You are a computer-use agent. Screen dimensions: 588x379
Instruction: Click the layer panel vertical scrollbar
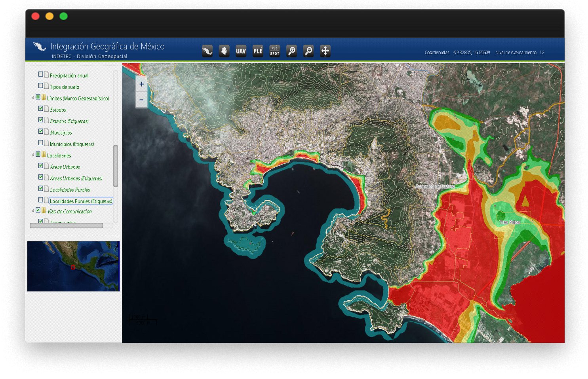coord(116,166)
